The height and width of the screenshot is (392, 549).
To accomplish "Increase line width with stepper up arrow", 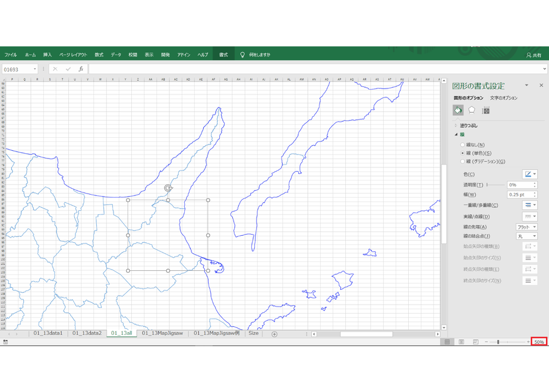I will [535, 193].
